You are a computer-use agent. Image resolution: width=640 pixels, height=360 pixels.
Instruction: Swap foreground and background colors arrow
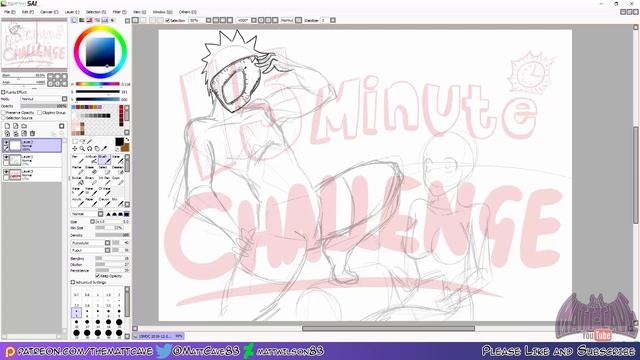pyautogui.click(x=127, y=140)
